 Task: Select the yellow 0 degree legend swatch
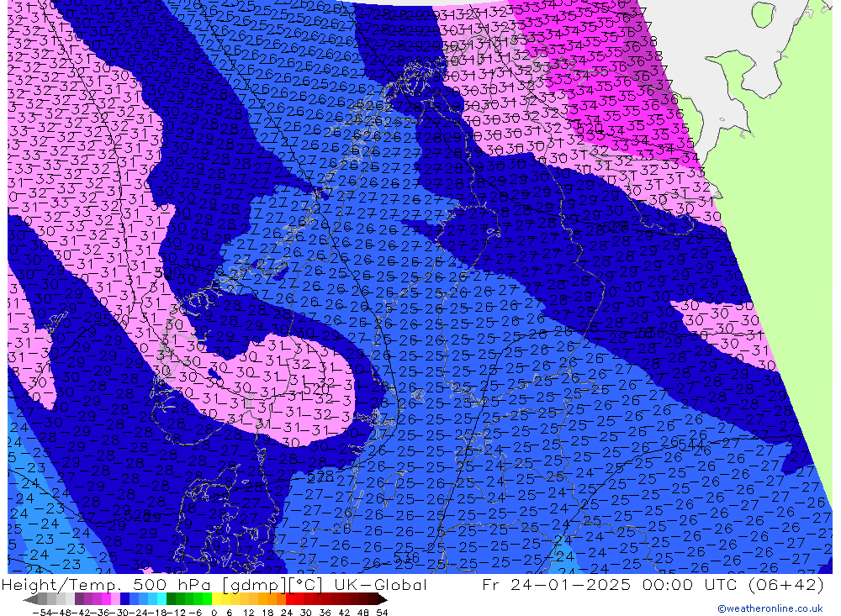[216, 599]
